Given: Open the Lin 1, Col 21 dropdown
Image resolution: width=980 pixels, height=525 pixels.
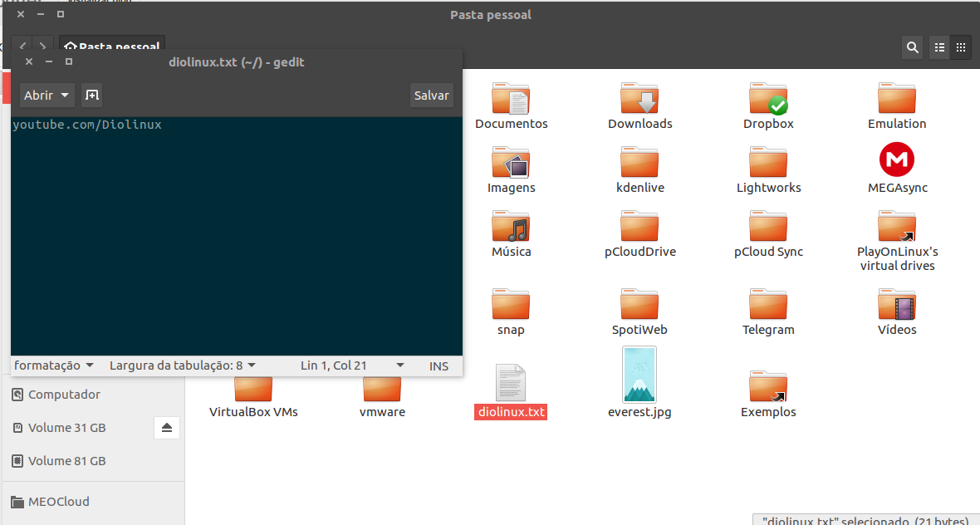Looking at the screenshot, I should [352, 366].
